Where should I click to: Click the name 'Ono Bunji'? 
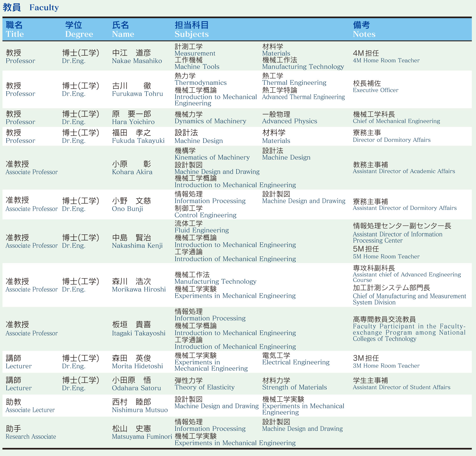[x=127, y=209]
